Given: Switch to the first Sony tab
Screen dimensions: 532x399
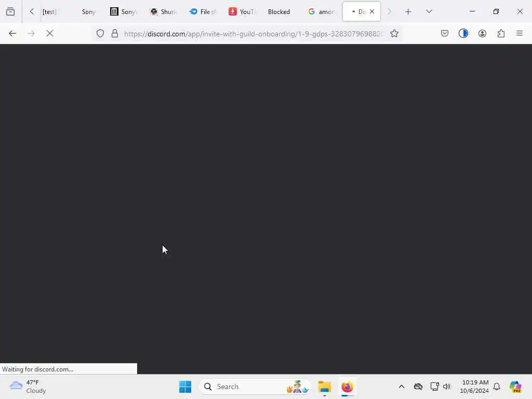Looking at the screenshot, I should 89,12.
